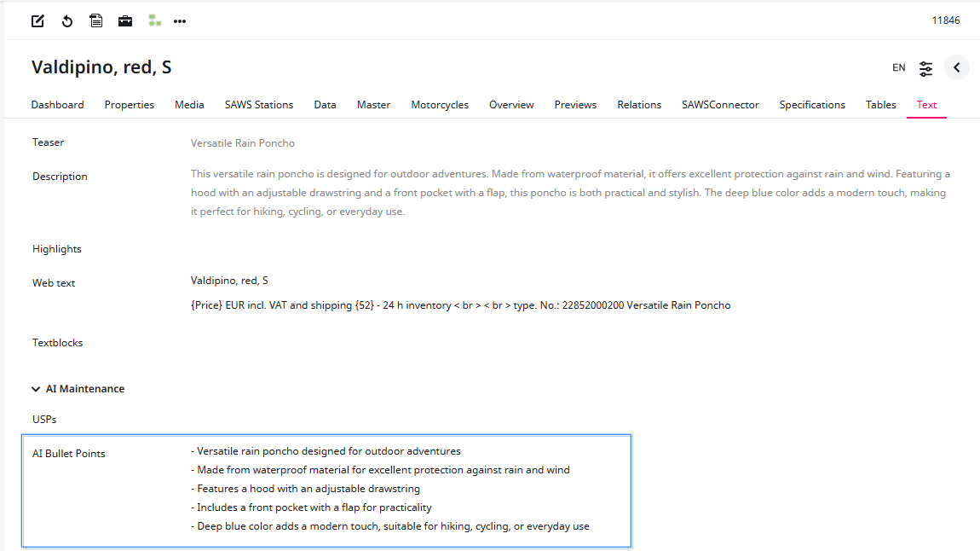The image size is (980, 551).
Task: Click the ID number 11846
Action: [x=946, y=20]
